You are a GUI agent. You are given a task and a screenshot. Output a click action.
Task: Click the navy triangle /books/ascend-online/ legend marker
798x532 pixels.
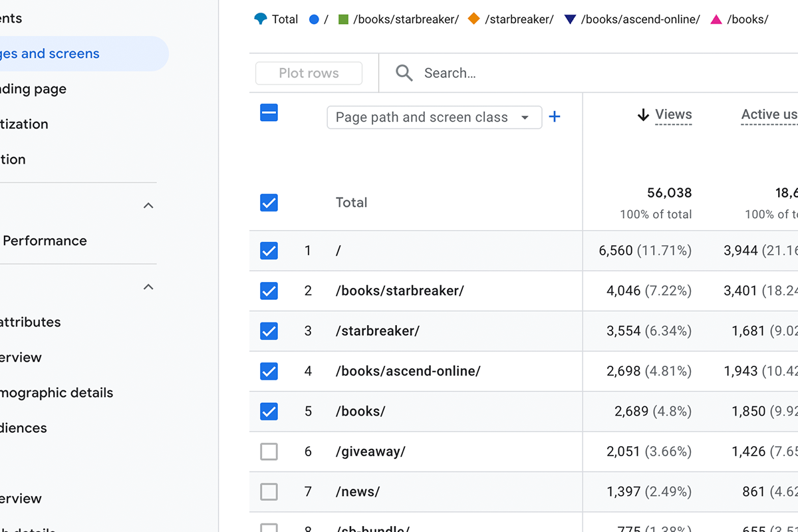570,19
